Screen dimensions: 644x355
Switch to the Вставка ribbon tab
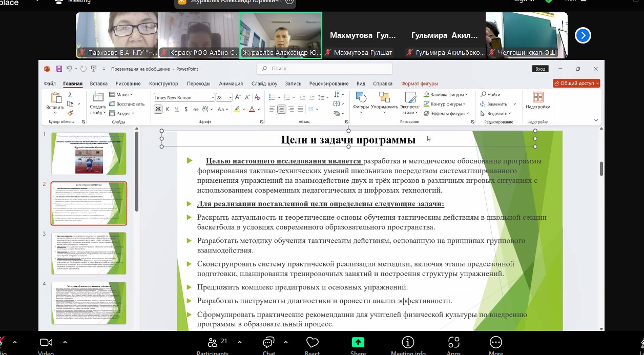pos(98,83)
